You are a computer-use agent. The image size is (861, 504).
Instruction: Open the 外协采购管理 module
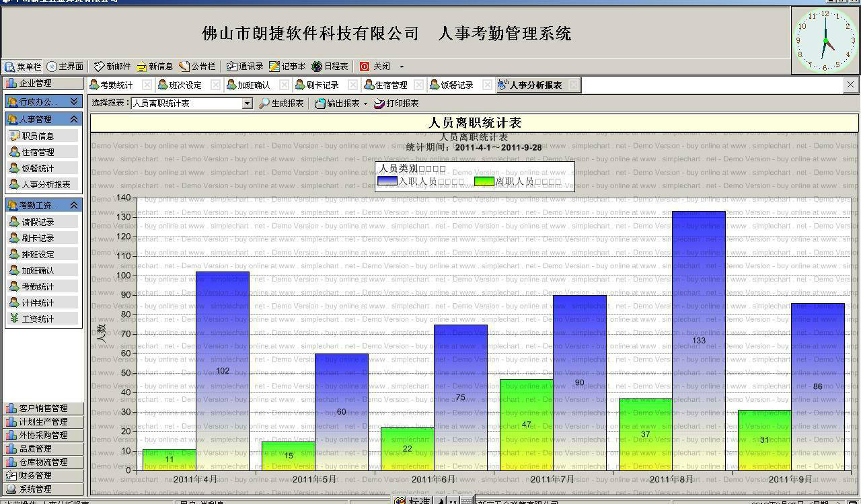[43, 435]
